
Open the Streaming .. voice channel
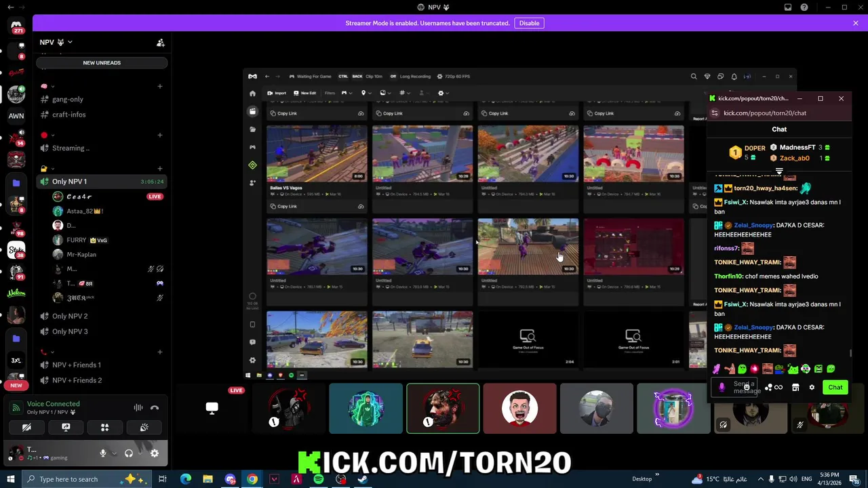coord(71,148)
